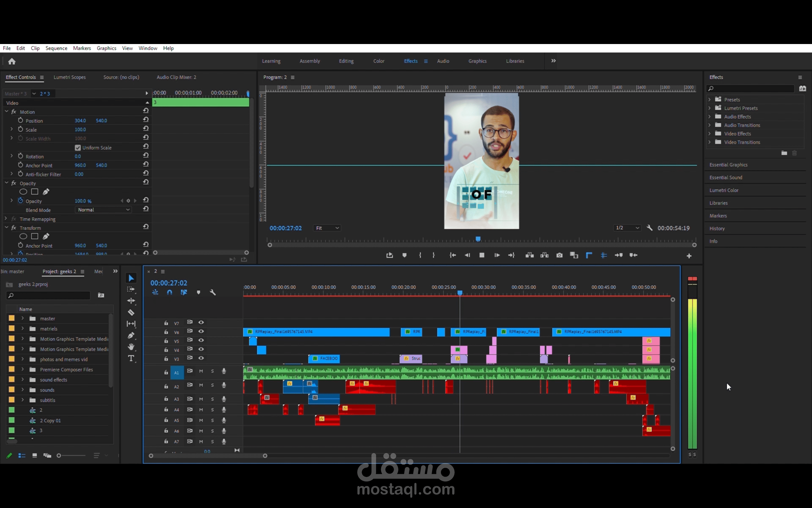Solo audio track A2
Image resolution: width=812 pixels, height=508 pixels.
point(212,385)
